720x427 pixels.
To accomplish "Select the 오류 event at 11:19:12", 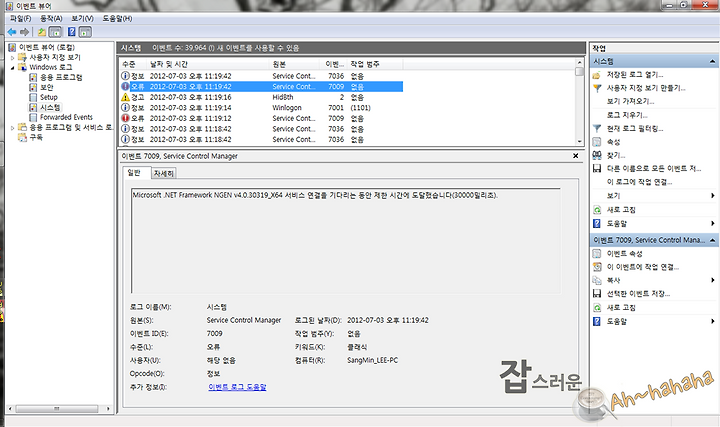I will click(262, 118).
